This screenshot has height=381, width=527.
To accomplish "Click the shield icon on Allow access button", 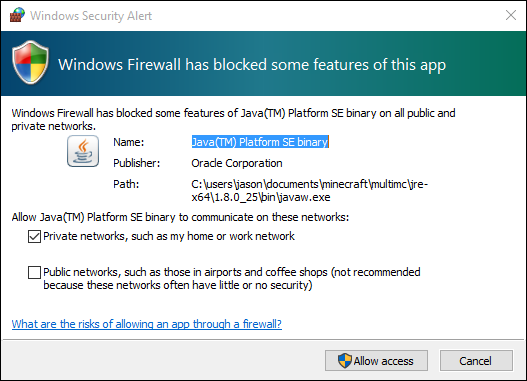I will (344, 361).
